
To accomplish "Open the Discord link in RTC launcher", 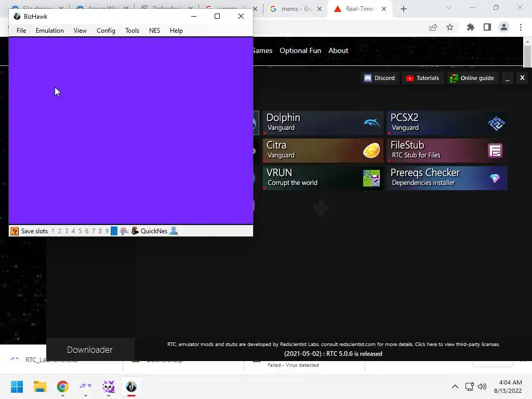I will point(379,78).
